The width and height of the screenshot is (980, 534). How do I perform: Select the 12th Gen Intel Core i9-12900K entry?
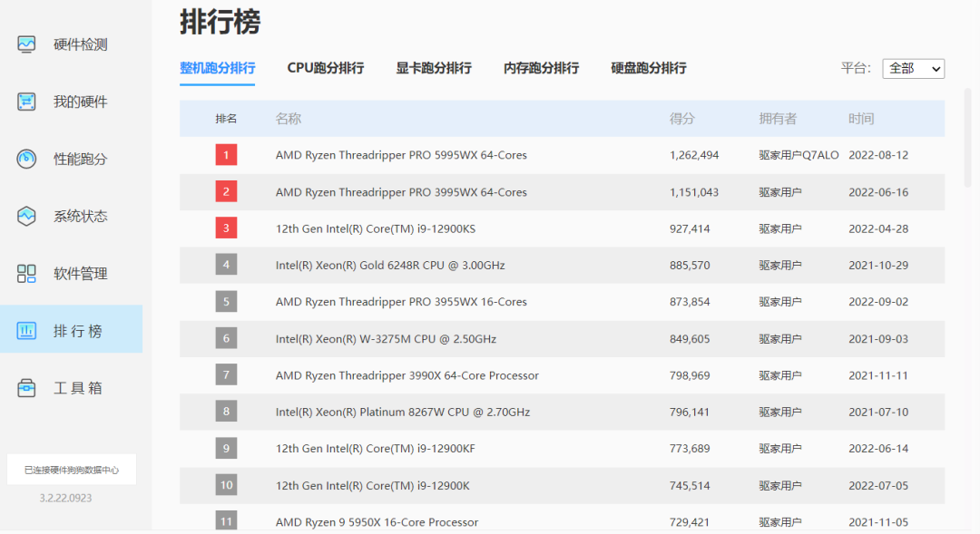pos(373,485)
